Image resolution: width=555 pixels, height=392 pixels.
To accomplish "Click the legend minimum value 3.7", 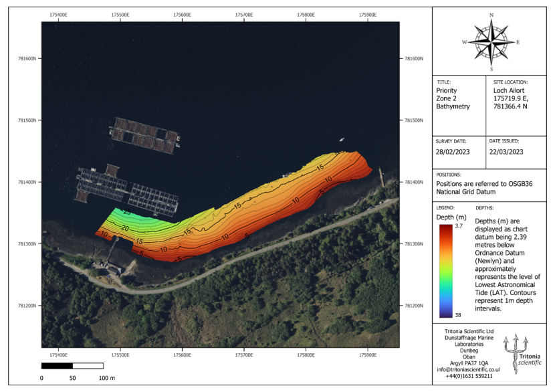I will pyautogui.click(x=459, y=226).
